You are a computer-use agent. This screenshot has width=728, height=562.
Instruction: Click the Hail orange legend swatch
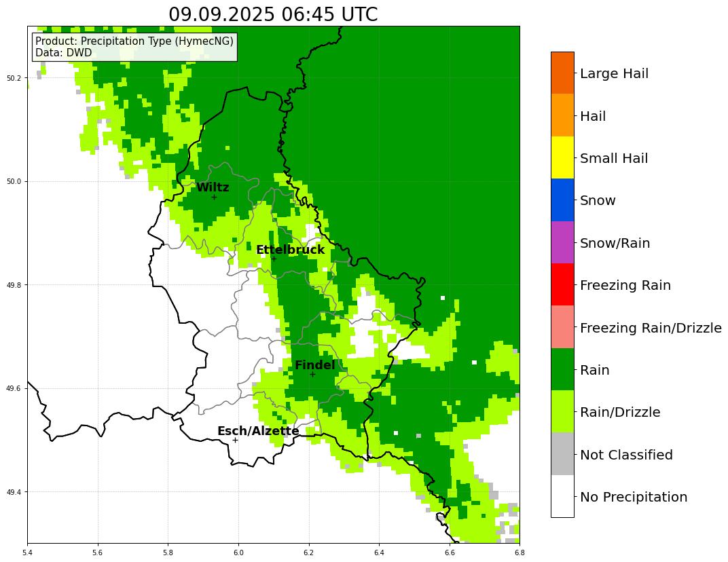(x=562, y=115)
